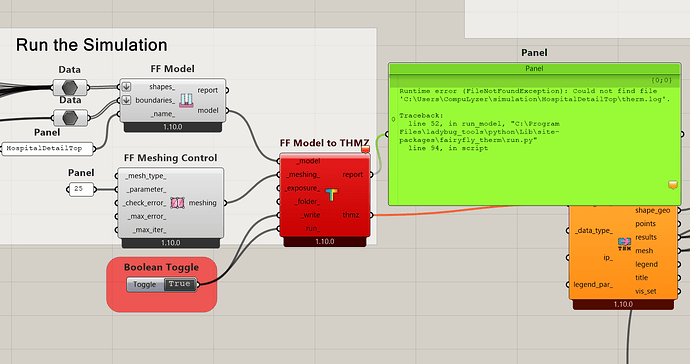This screenshot has width=690, height=364.
Task: Click the upper Data hexagon icon
Action: click(70, 88)
